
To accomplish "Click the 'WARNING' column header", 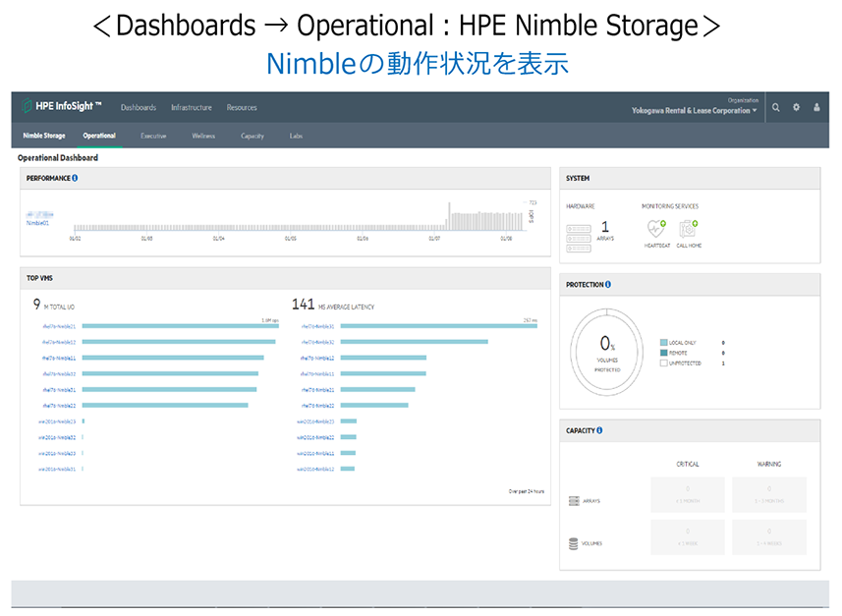I will [x=769, y=464].
